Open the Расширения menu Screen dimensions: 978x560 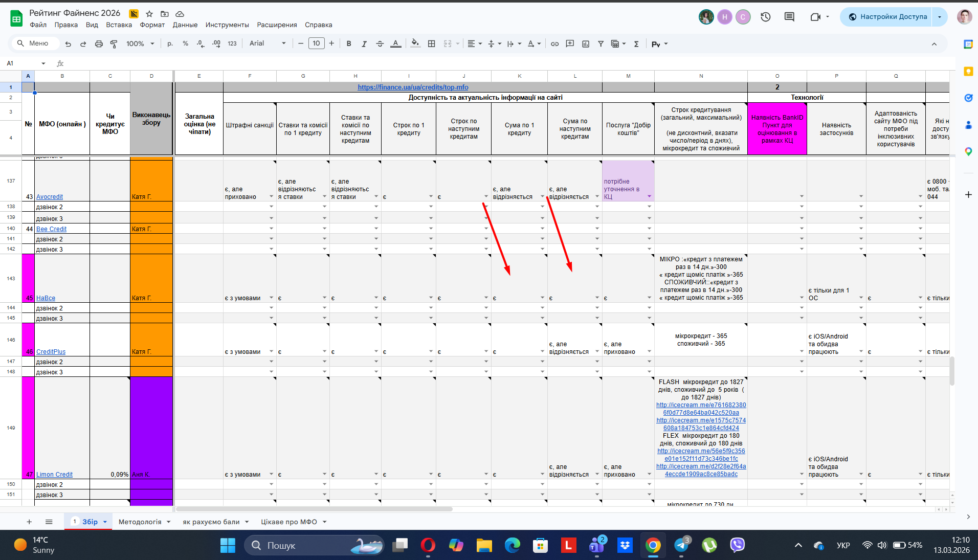point(277,25)
